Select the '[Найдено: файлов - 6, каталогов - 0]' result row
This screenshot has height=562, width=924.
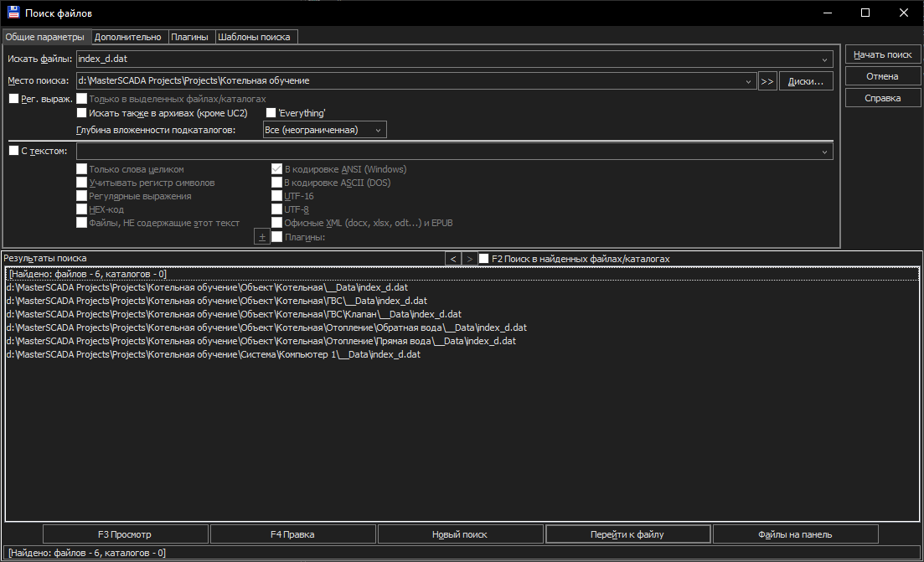click(x=462, y=274)
